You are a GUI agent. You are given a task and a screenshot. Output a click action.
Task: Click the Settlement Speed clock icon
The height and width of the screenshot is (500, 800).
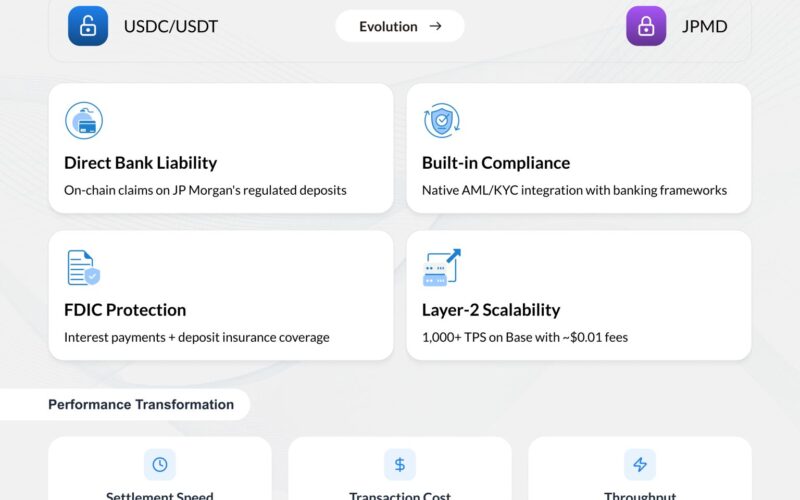click(160, 464)
